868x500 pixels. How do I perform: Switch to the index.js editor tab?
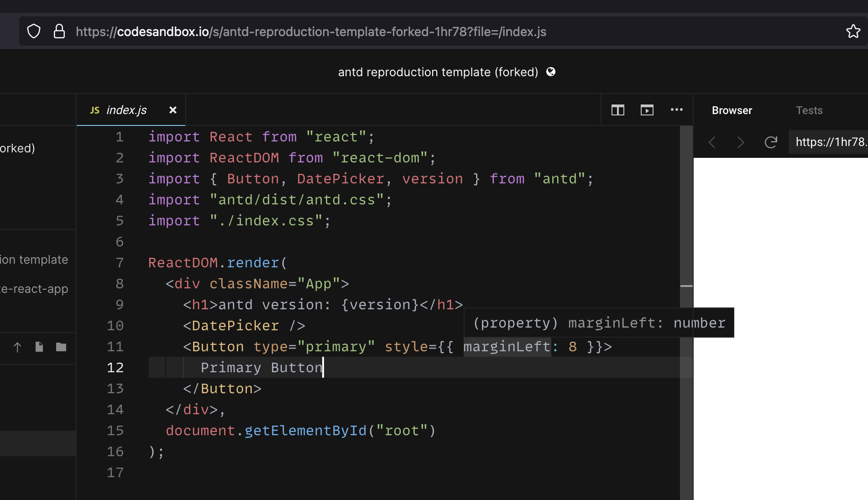tap(126, 110)
